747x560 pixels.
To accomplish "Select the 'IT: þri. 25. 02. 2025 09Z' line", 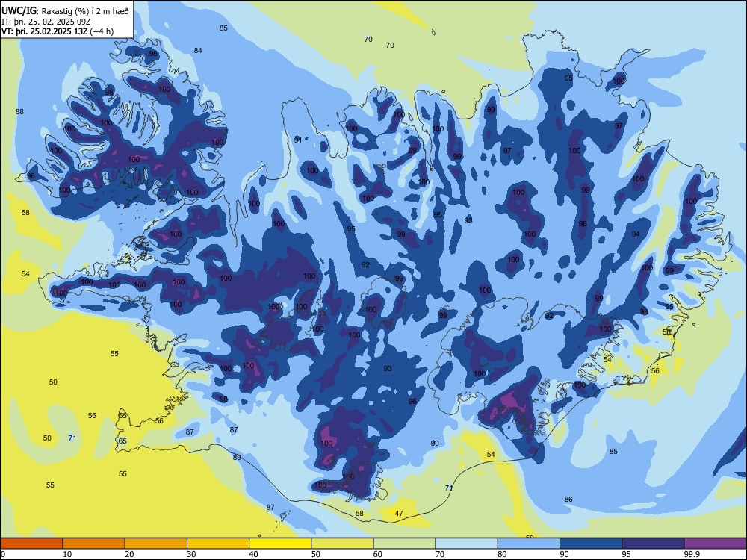I will pyautogui.click(x=46, y=22).
